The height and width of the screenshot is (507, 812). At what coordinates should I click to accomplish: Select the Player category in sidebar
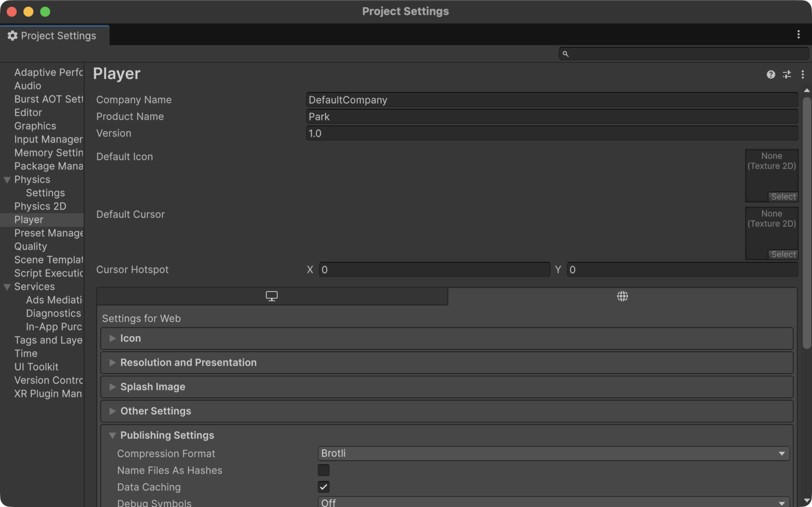click(x=42, y=220)
